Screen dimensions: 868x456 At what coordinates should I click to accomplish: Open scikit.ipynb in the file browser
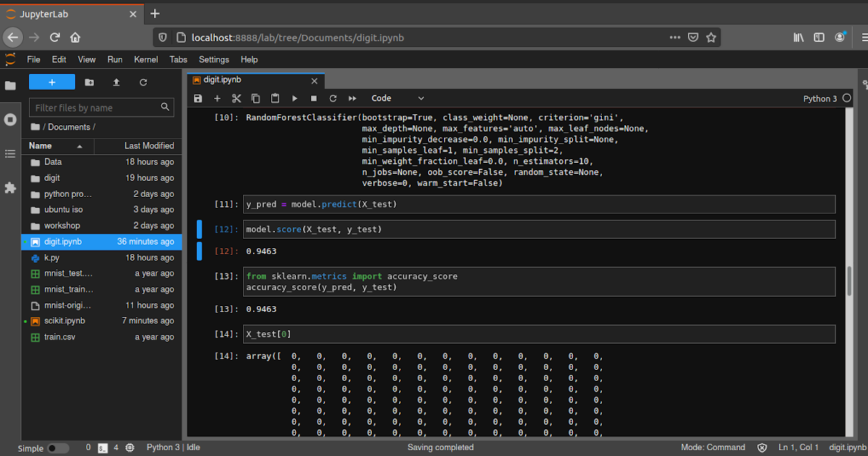click(64, 321)
